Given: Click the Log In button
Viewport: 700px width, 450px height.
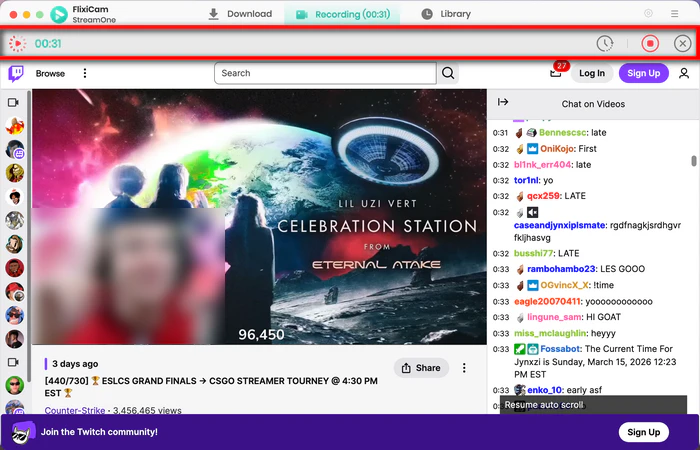Looking at the screenshot, I should pos(592,73).
